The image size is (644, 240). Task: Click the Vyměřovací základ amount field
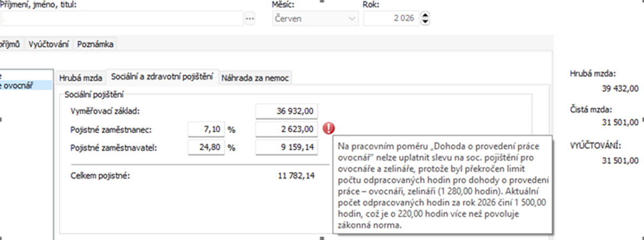coord(287,111)
